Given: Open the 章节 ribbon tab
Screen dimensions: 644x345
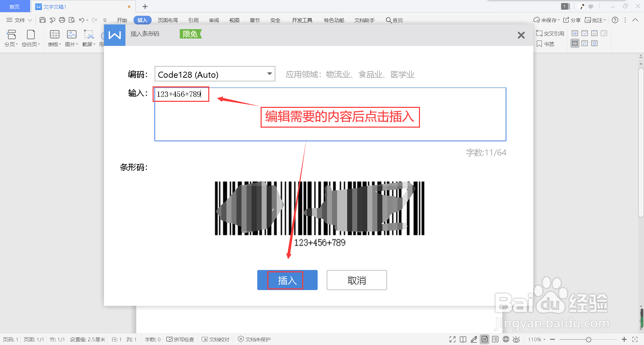Looking at the screenshot, I should click(x=255, y=20).
